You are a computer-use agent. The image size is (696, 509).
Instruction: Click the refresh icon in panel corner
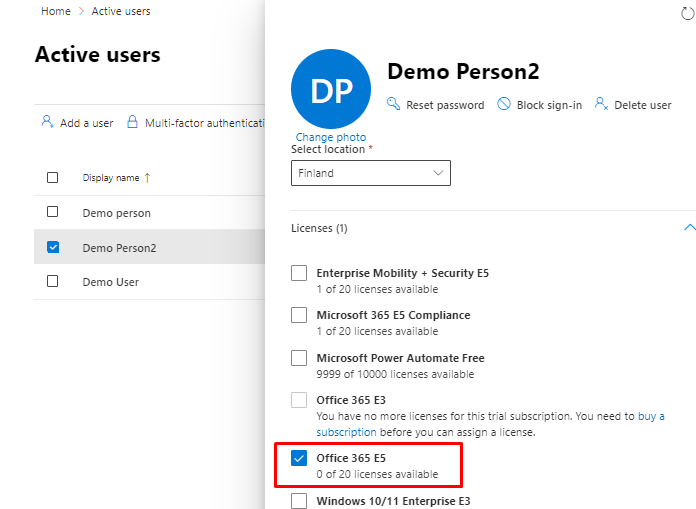(x=685, y=12)
